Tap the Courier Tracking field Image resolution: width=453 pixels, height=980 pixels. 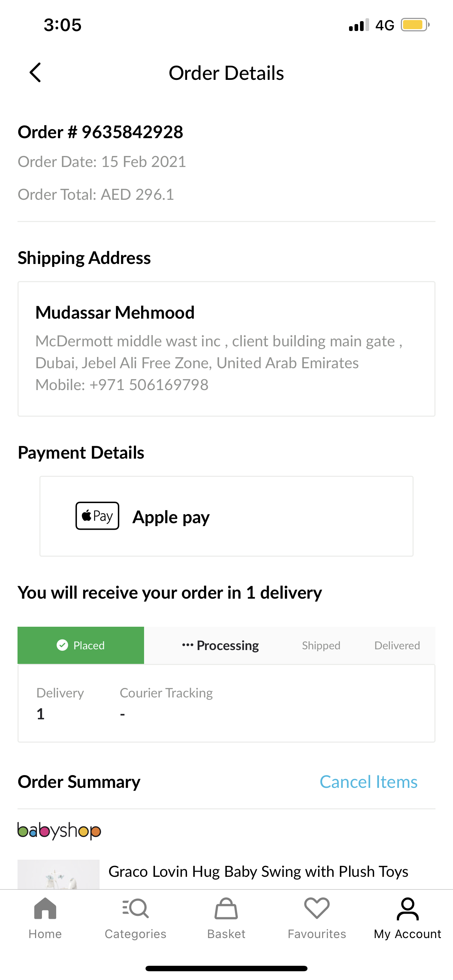pos(166,703)
